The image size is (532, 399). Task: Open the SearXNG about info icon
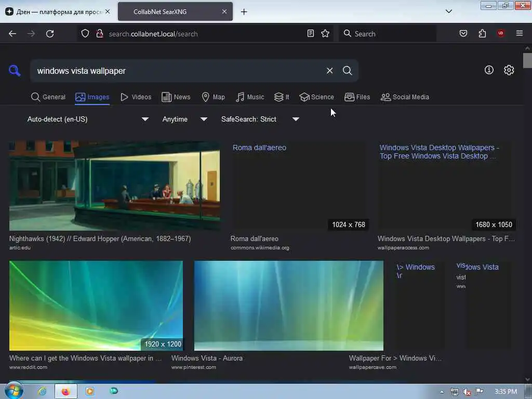pos(489,70)
